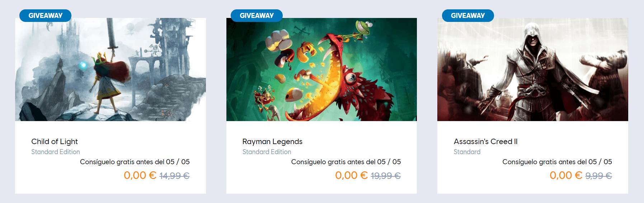Select the Child of Light title
Image resolution: width=644 pixels, height=203 pixels.
(55, 142)
